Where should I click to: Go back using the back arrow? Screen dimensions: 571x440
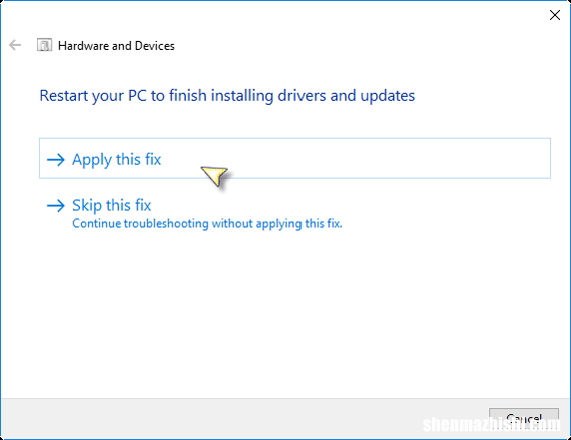coord(15,45)
